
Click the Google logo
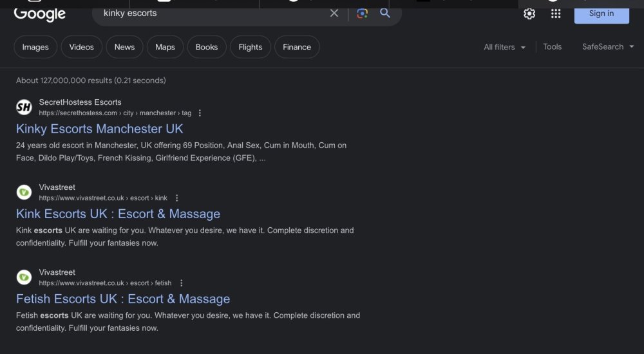pos(39,14)
